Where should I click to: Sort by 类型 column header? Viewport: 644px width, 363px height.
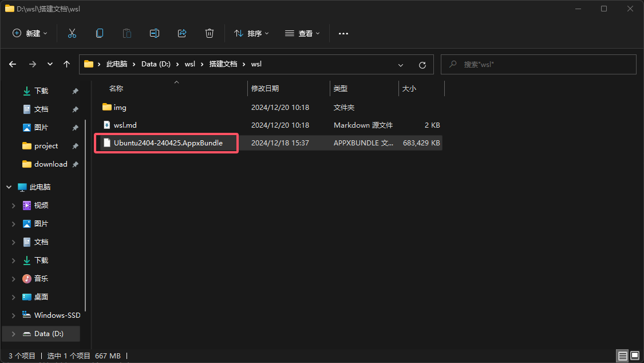[x=341, y=88]
